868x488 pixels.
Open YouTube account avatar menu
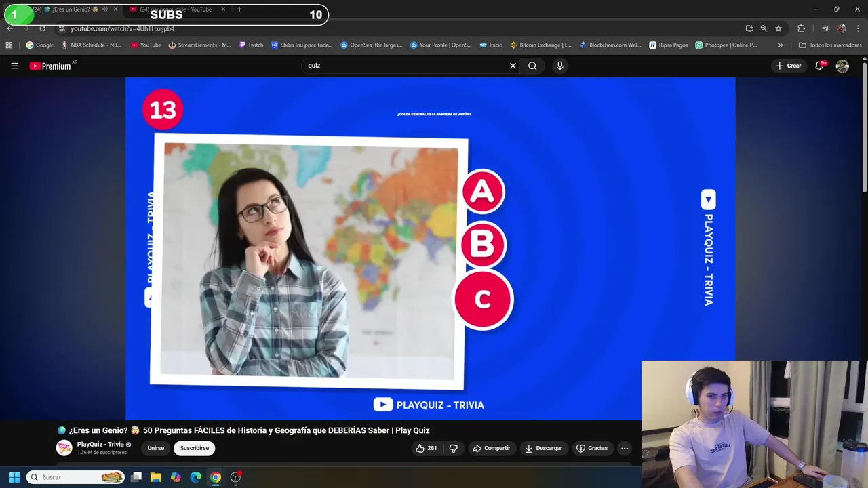[x=842, y=66]
